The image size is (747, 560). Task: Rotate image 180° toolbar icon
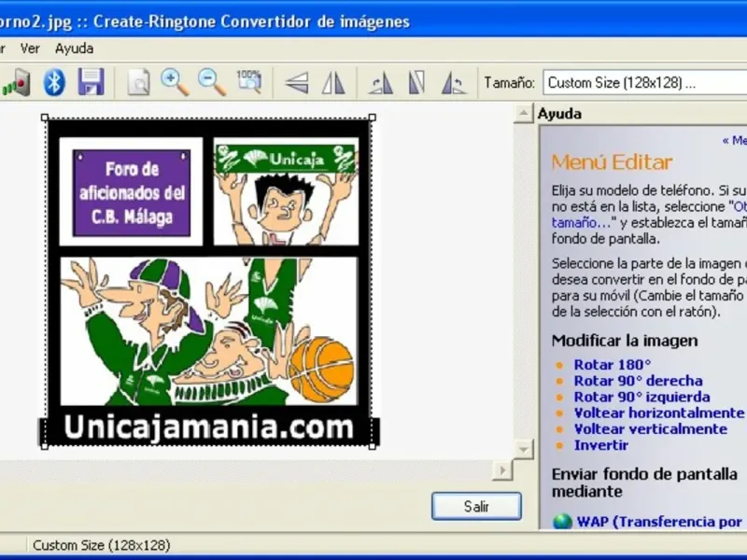pyautogui.click(x=416, y=83)
